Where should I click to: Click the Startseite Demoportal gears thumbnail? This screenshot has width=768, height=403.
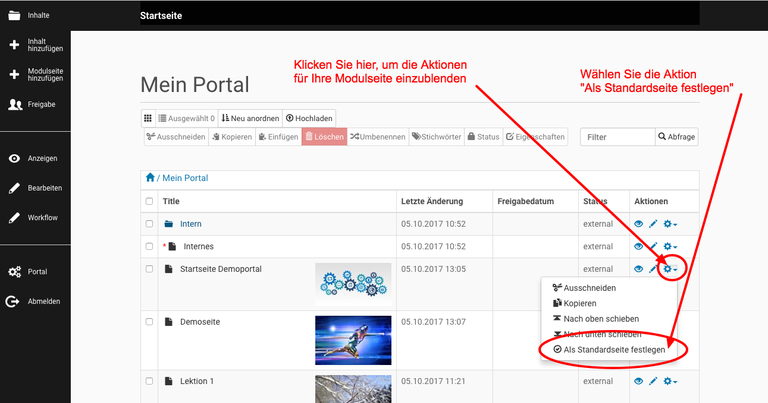[x=353, y=284]
